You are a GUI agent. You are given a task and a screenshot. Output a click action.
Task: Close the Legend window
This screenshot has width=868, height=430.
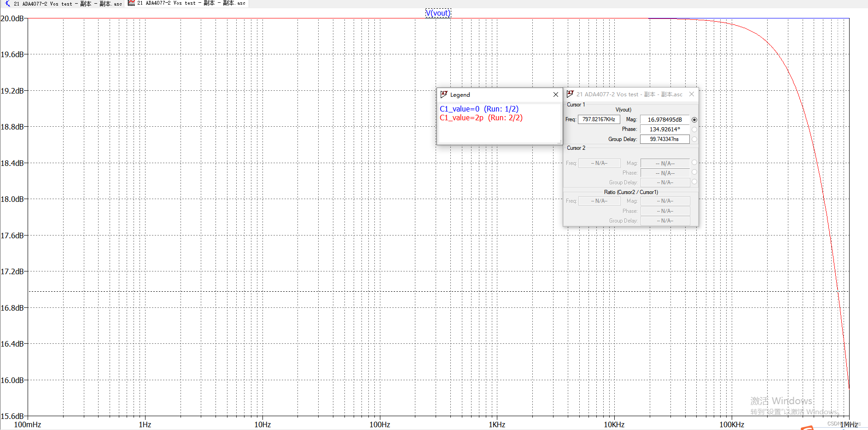pos(556,94)
